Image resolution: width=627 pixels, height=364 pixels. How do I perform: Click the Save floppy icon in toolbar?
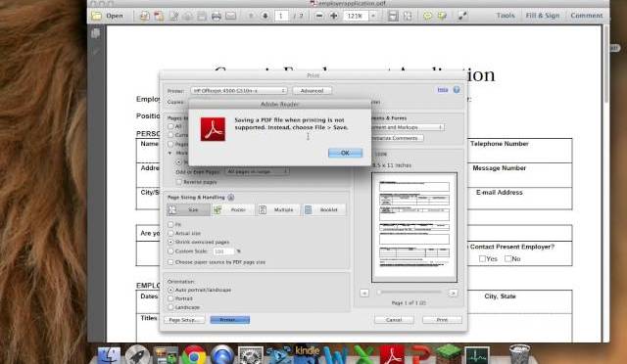point(202,16)
